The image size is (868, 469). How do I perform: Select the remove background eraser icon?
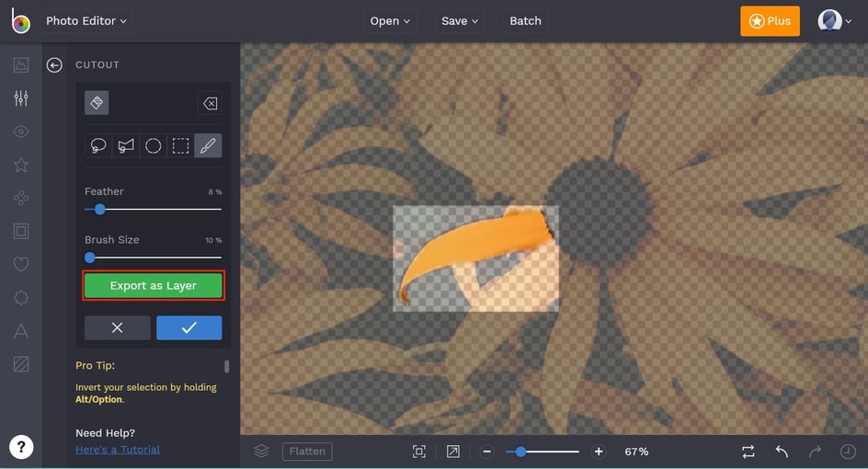(97, 102)
